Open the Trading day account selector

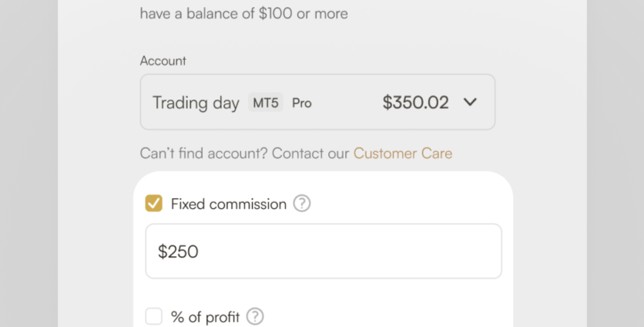tap(317, 102)
